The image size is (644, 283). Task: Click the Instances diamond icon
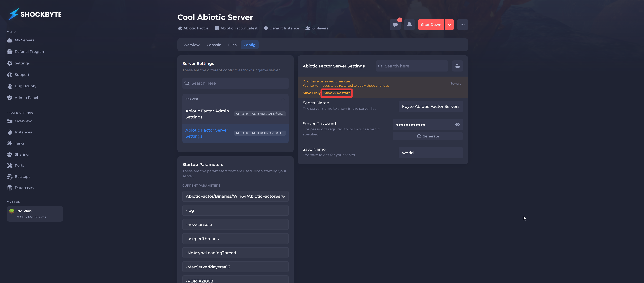[x=10, y=132]
